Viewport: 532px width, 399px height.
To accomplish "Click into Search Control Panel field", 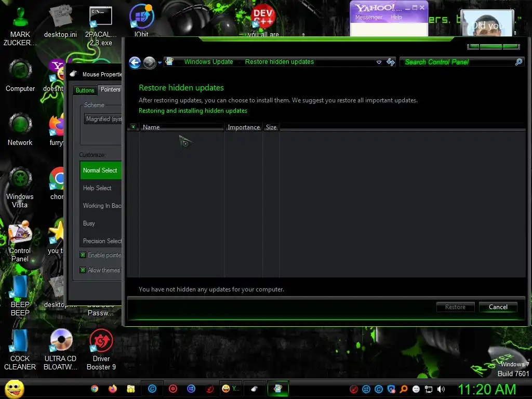I will pyautogui.click(x=458, y=62).
